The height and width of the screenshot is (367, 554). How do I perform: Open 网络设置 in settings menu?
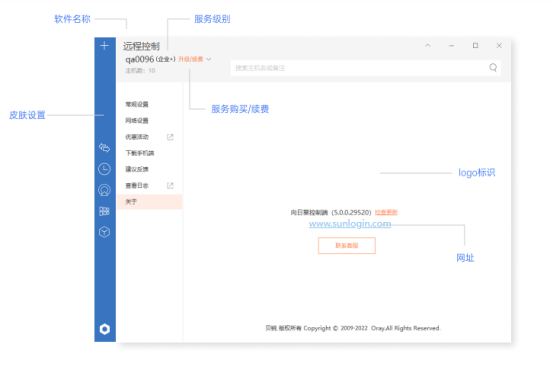tap(137, 120)
